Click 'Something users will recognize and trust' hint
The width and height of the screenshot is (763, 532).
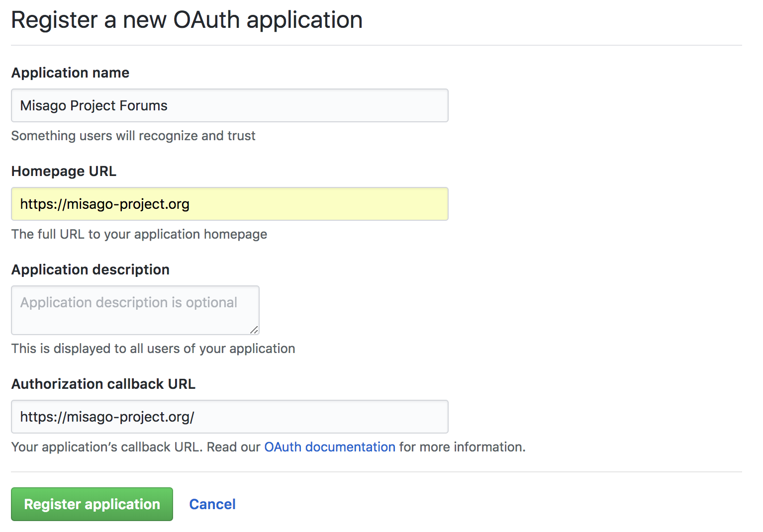(x=133, y=136)
